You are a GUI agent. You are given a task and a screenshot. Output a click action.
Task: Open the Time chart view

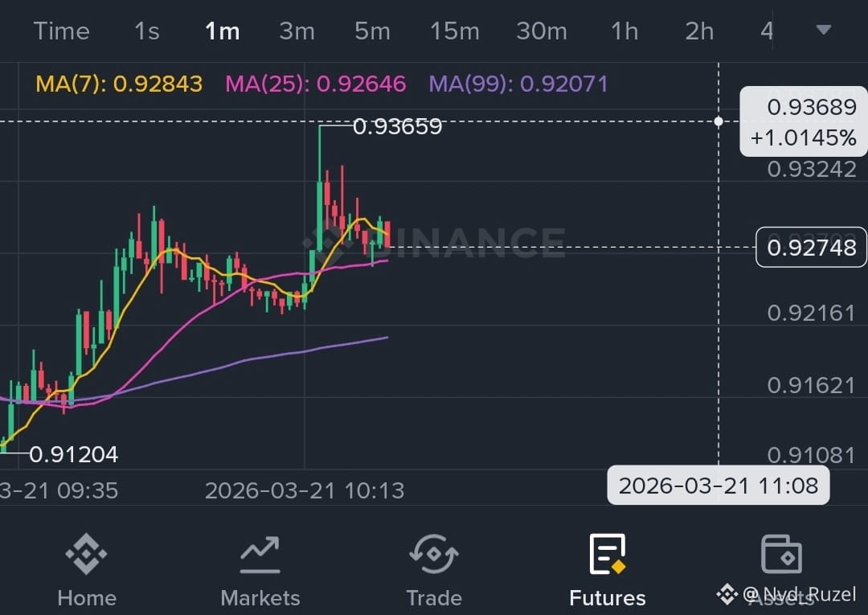(x=61, y=31)
